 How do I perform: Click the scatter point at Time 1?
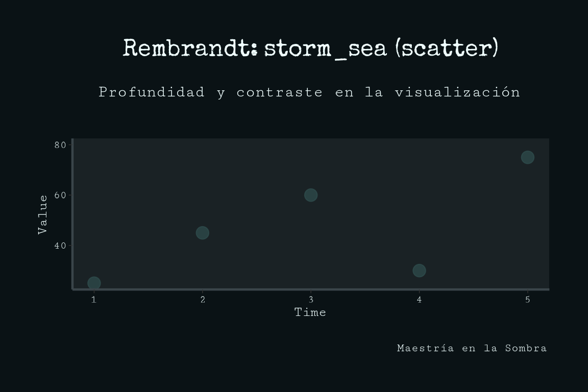(94, 283)
